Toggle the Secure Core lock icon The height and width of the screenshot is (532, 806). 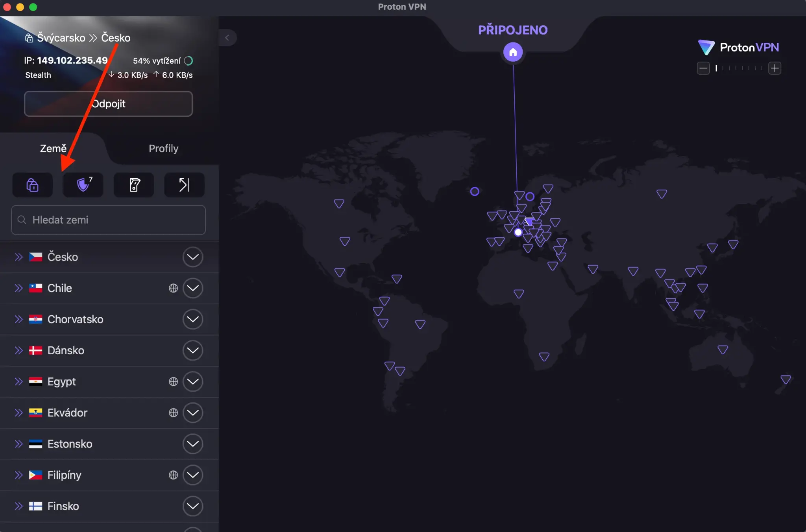[32, 185]
